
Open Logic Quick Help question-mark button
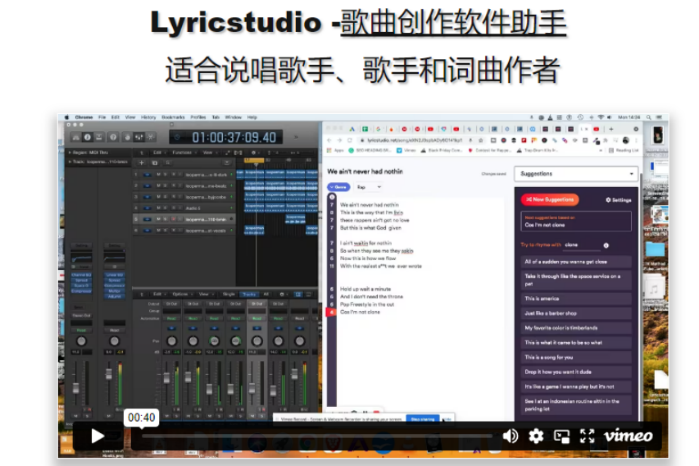113,137
